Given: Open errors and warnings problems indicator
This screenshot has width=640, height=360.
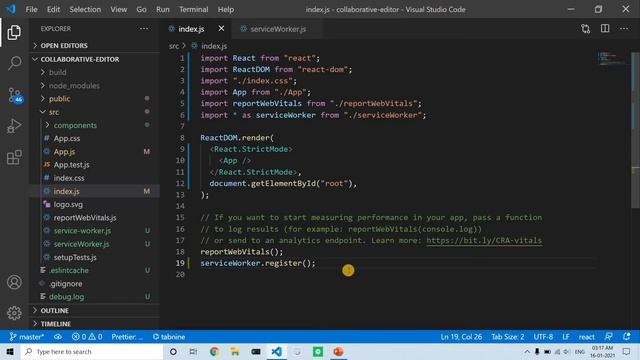Looking at the screenshot, I should point(87,337).
